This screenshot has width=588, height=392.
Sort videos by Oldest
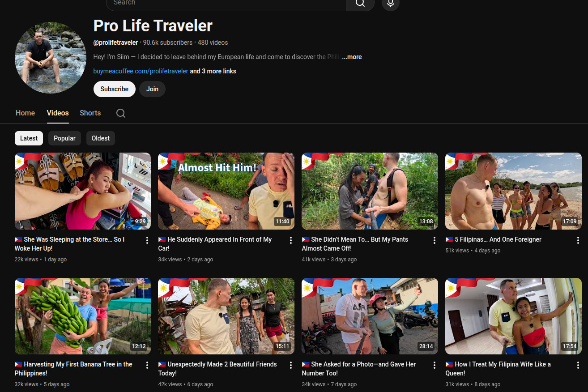click(101, 138)
